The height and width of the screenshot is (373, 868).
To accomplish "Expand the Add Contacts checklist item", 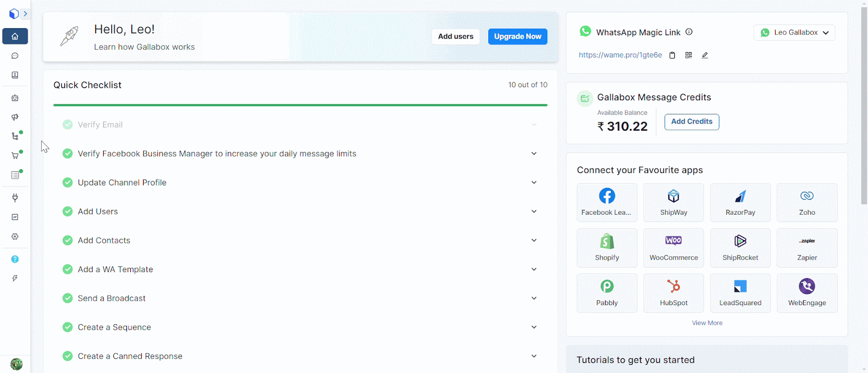I will click(534, 240).
